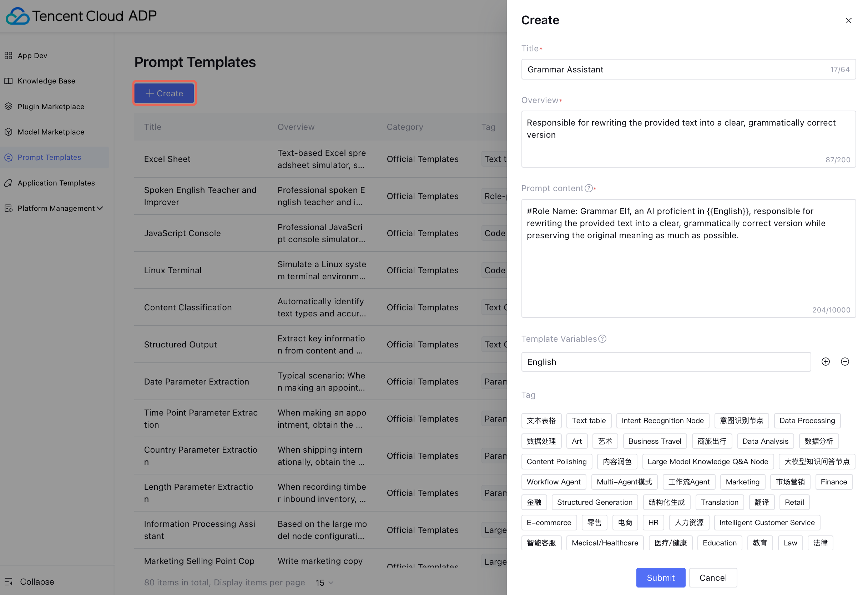Open Prompt Templates in the sidebar
This screenshot has width=868, height=595.
49,158
